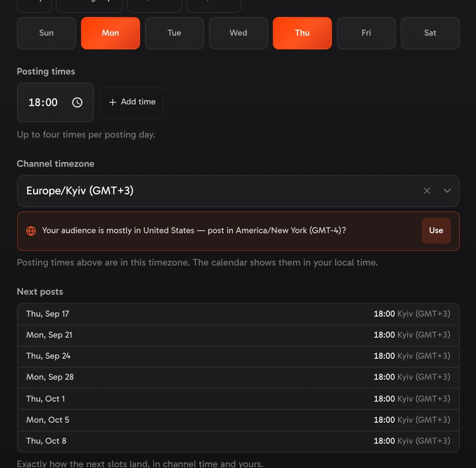Screen dimensions: 476x468
Task: Use the suggested America/New York timezone
Action: (x=436, y=230)
